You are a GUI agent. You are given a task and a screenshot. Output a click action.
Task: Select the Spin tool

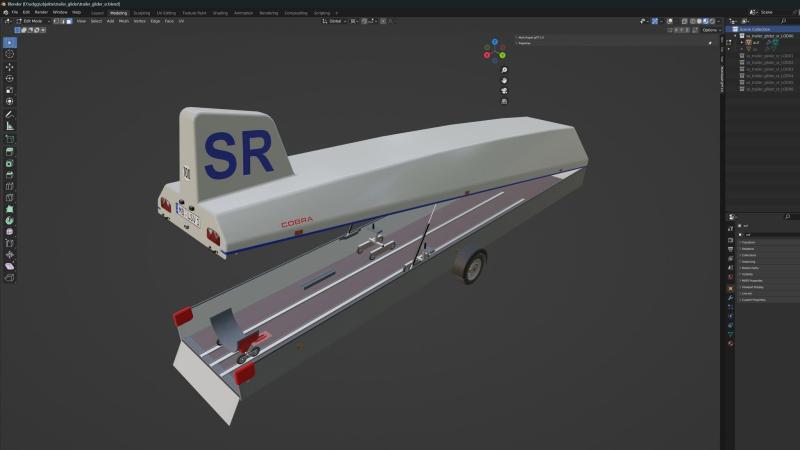click(10, 220)
